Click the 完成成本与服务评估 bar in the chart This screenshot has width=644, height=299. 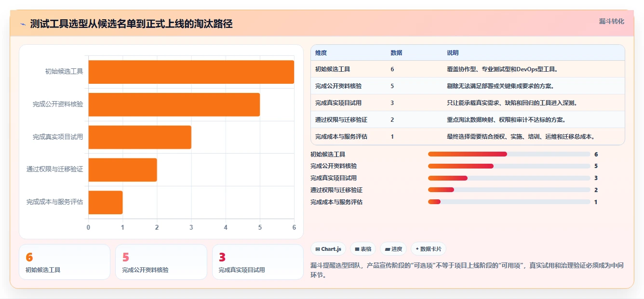tap(106, 202)
